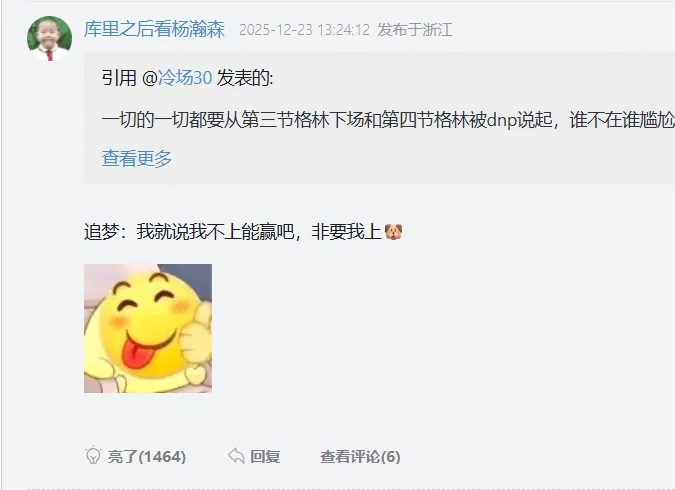Image resolution: width=675 pixels, height=490 pixels.
Task: Click the dog face emoji in comment
Action: coord(393,232)
